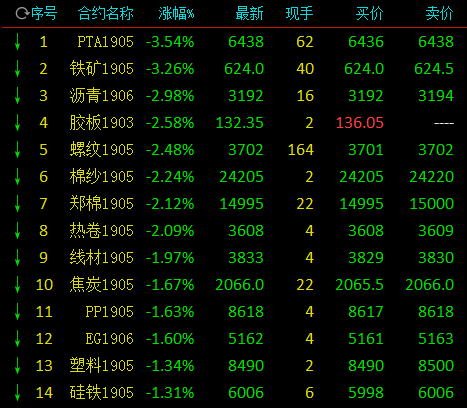Click the 15000 ask price for 郑棉1905

(x=432, y=204)
